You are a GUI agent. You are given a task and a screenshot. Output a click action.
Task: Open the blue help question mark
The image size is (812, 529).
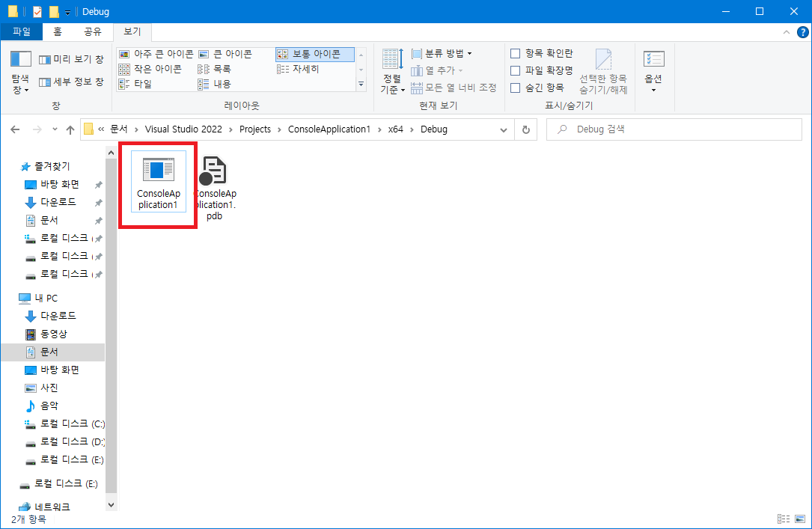[x=802, y=32]
